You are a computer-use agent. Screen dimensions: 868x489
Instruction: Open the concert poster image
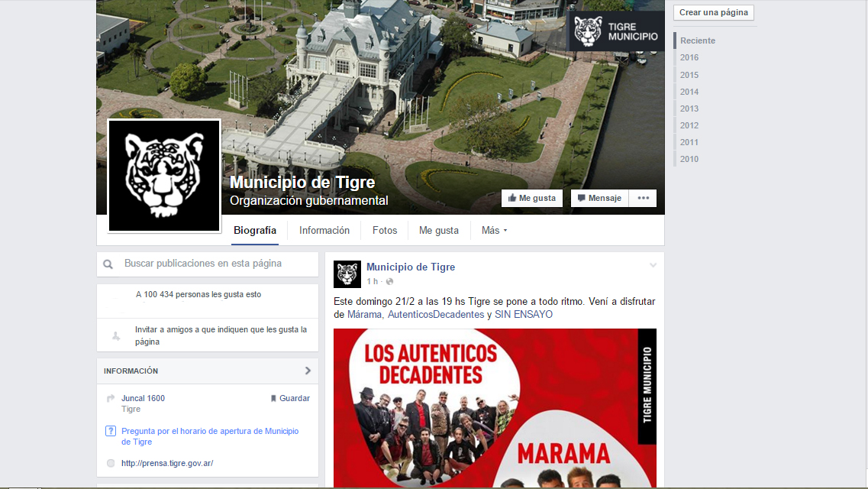pos(495,408)
